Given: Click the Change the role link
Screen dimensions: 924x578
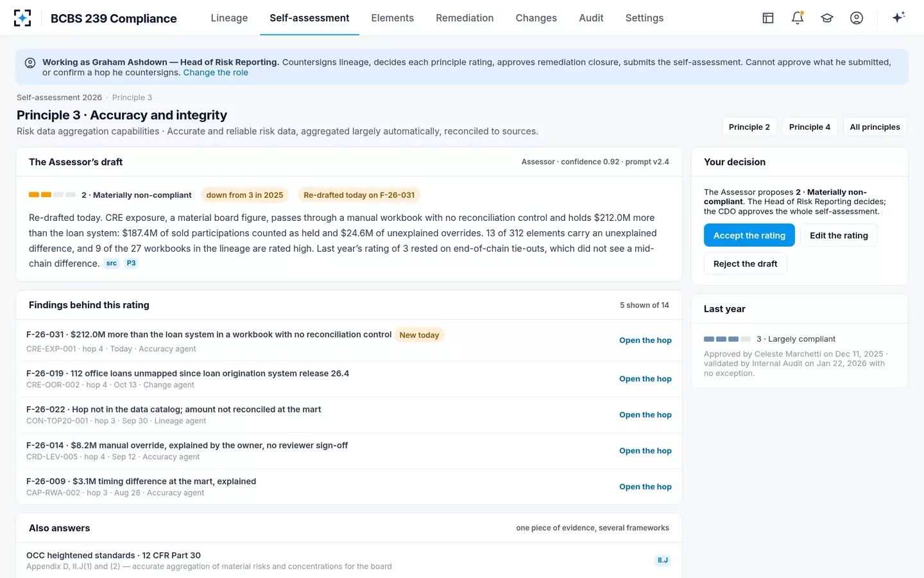Looking at the screenshot, I should pos(216,73).
